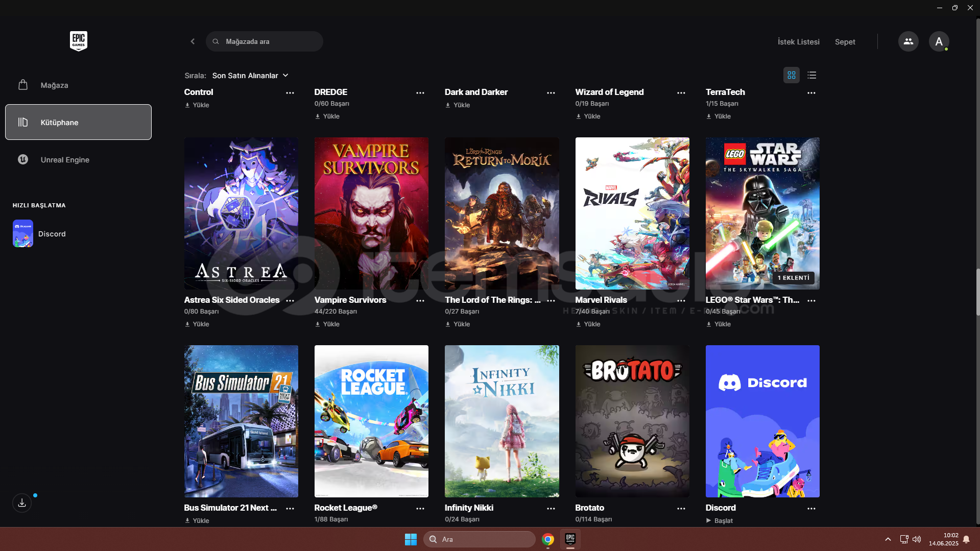
Task: Click the library vertical scrollbar
Action: tap(977, 291)
